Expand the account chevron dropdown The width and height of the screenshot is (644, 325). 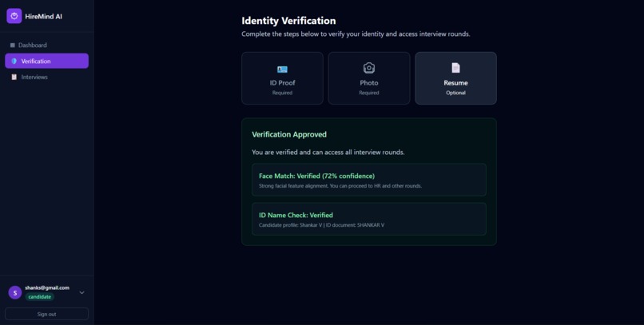click(x=81, y=292)
